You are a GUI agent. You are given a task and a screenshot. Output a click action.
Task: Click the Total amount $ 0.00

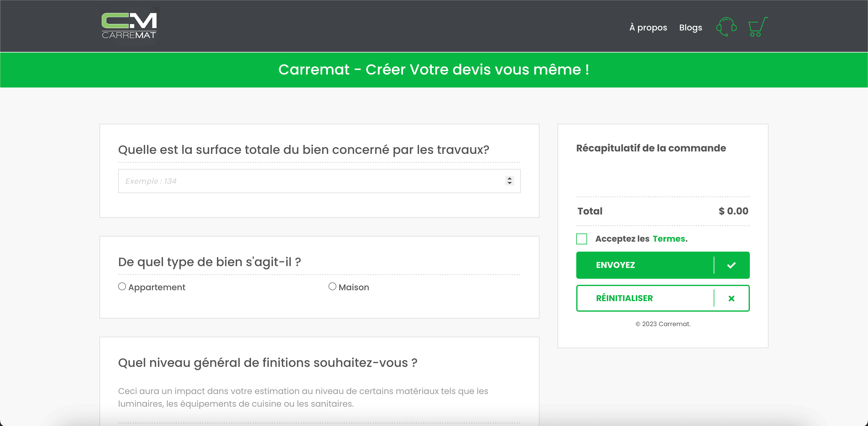[x=733, y=211]
